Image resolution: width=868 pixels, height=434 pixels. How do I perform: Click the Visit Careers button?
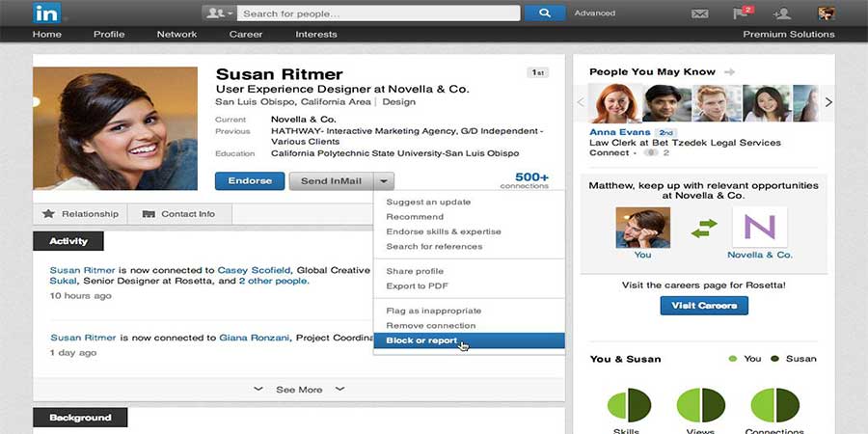click(x=704, y=306)
